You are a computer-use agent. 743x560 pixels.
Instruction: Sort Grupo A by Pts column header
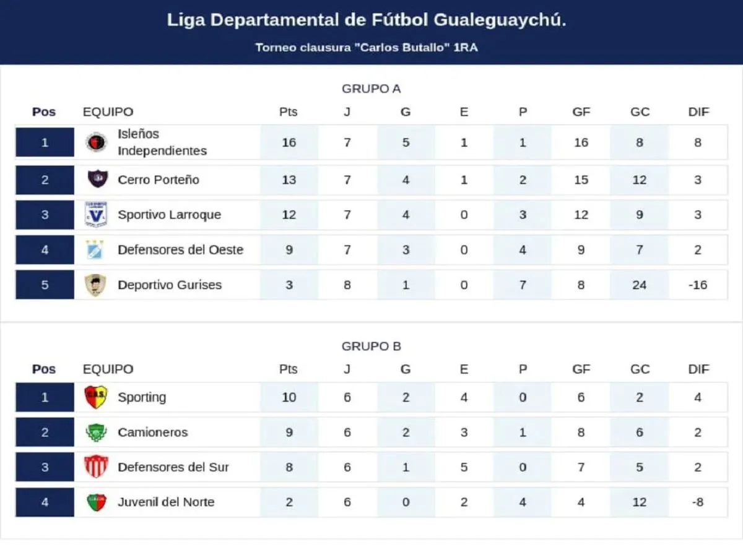(289, 112)
